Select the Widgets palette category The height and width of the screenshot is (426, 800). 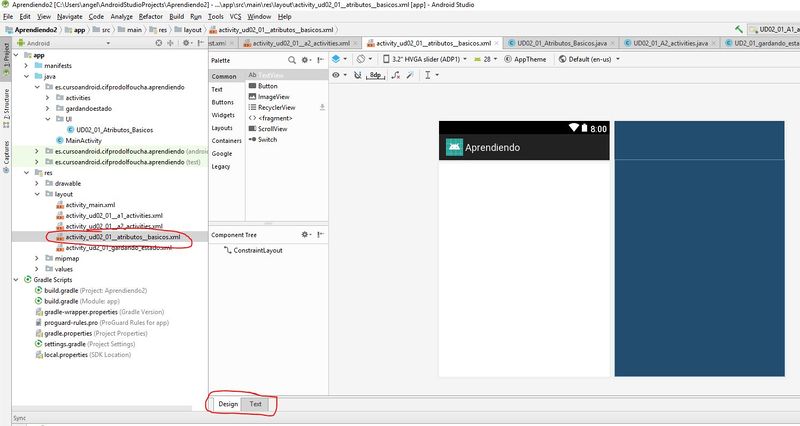pos(223,115)
